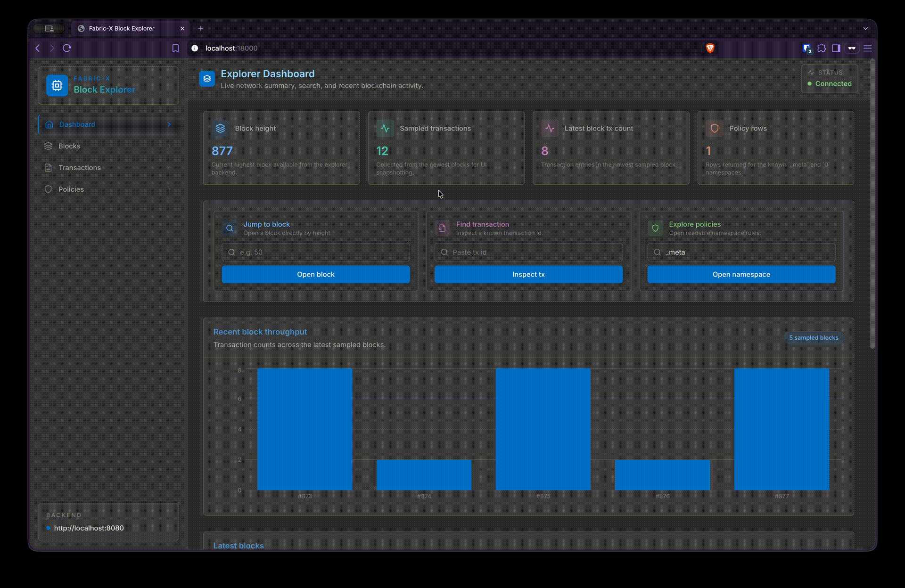Click the Open namespace button

(741, 274)
